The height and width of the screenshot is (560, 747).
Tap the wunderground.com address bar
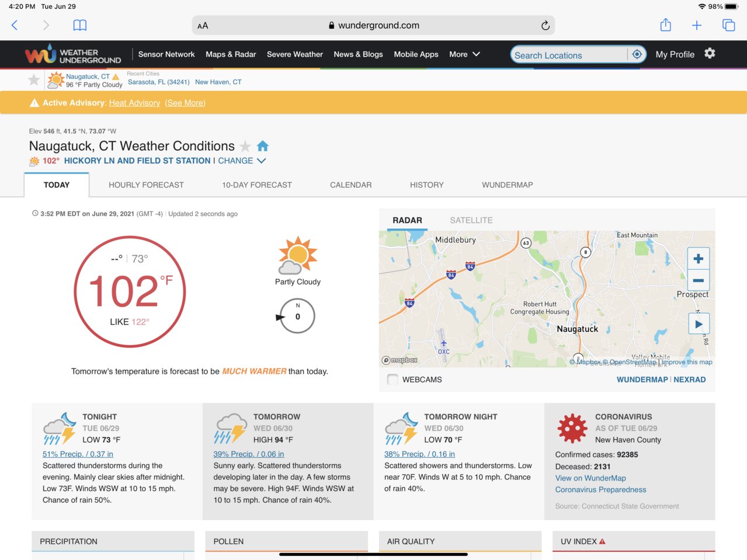[x=373, y=25]
